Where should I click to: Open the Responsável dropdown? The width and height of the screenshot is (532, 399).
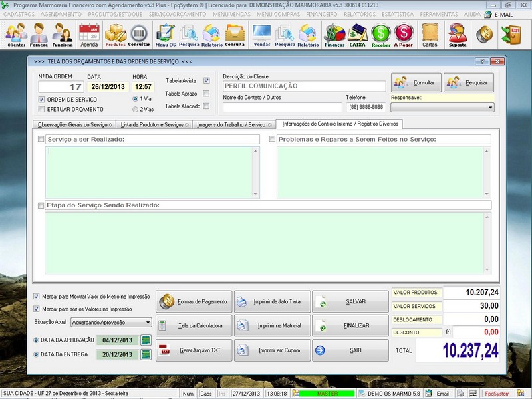point(490,108)
